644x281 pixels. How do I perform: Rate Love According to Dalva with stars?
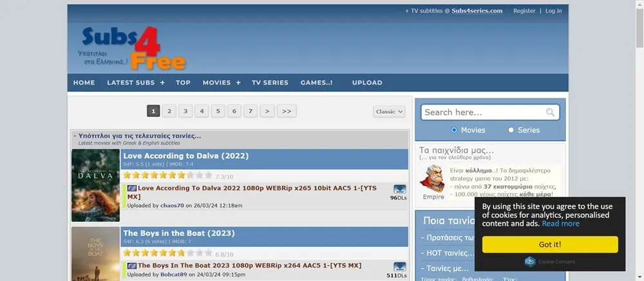pyautogui.click(x=167, y=175)
